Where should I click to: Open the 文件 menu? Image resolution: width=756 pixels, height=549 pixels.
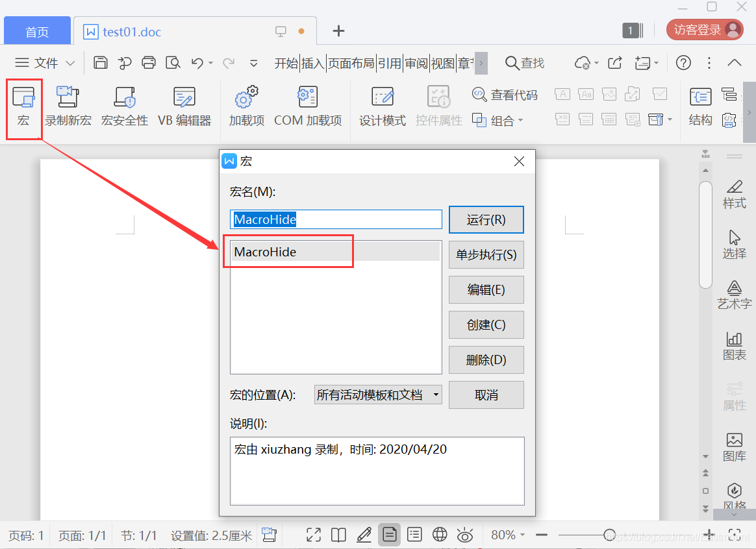click(44, 63)
